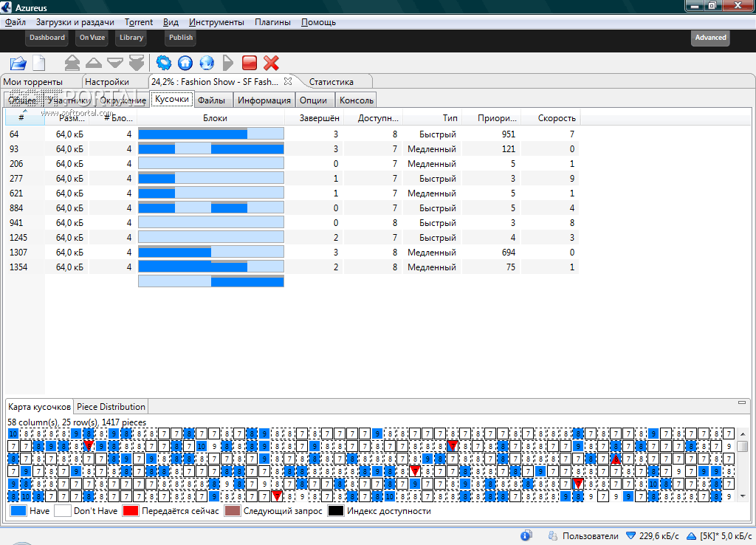Click the Have color swatch in legend
Image resolution: width=756 pixels, height=545 pixels.
(18, 511)
